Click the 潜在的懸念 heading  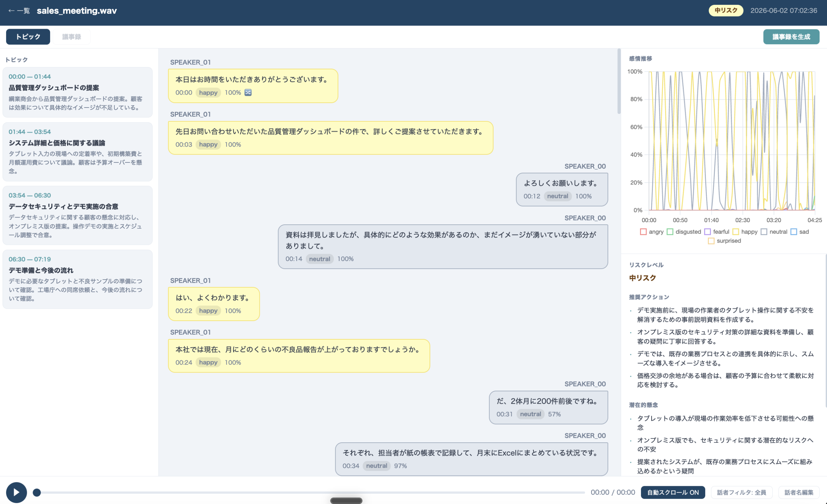(643, 405)
